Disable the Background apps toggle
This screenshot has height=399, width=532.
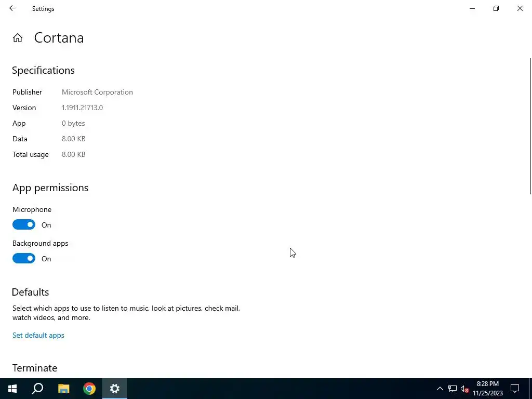[x=24, y=258]
